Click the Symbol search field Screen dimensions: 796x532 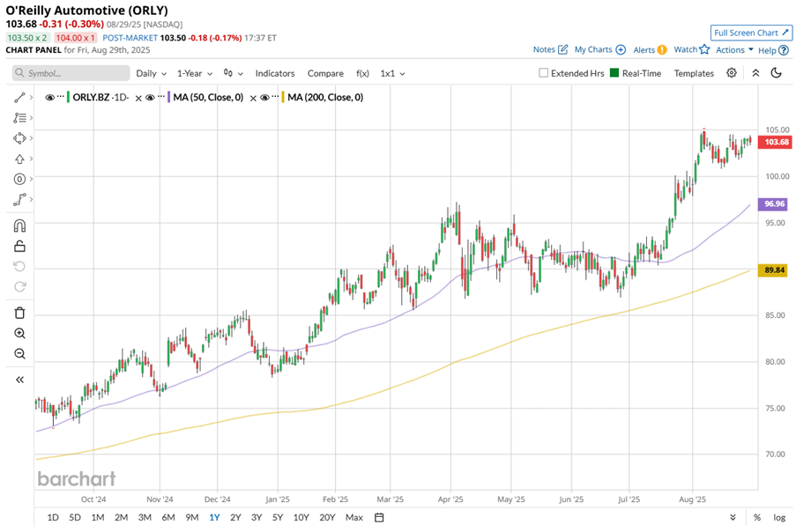click(71, 73)
